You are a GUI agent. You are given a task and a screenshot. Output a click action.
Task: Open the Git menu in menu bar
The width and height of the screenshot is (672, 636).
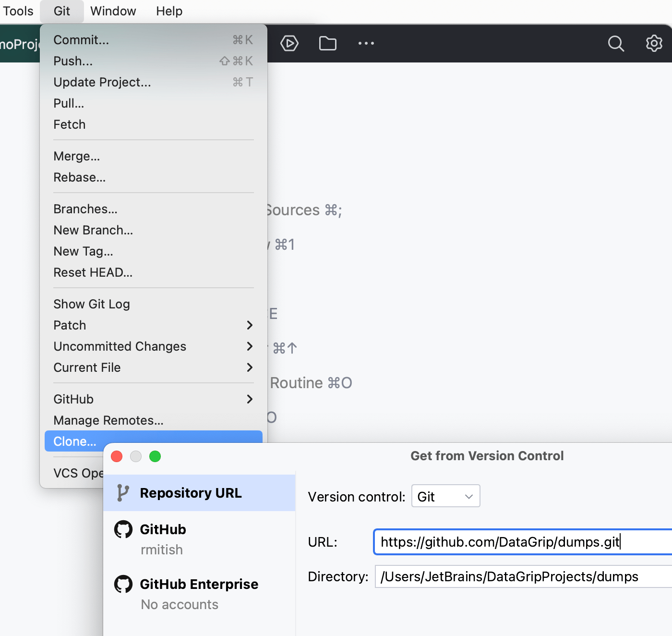[61, 11]
